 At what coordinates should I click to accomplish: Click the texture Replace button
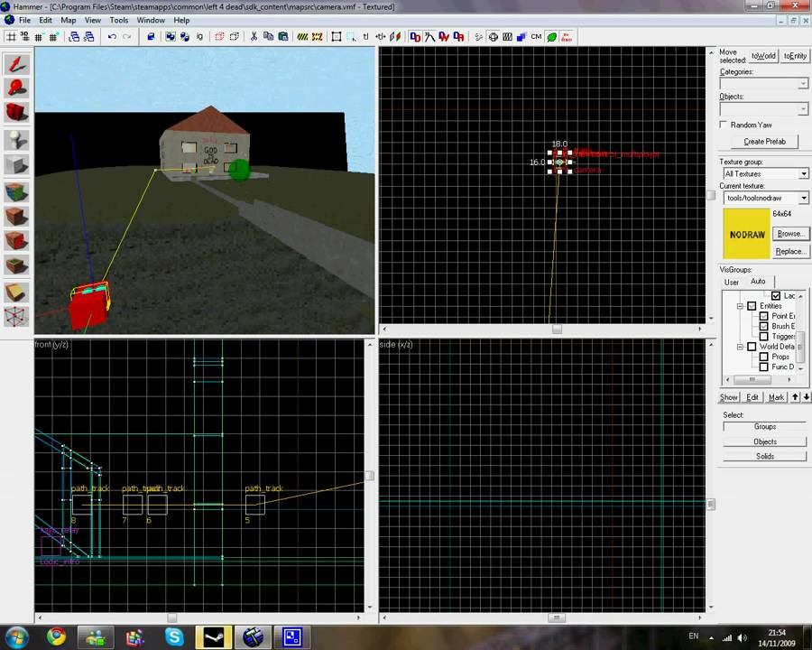[x=790, y=251]
